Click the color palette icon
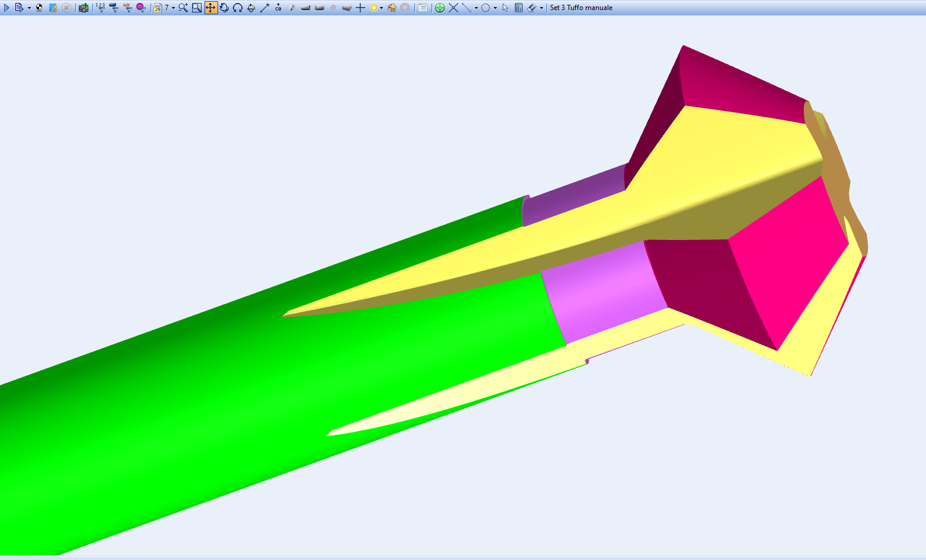The width and height of the screenshot is (926, 560). coord(391,8)
